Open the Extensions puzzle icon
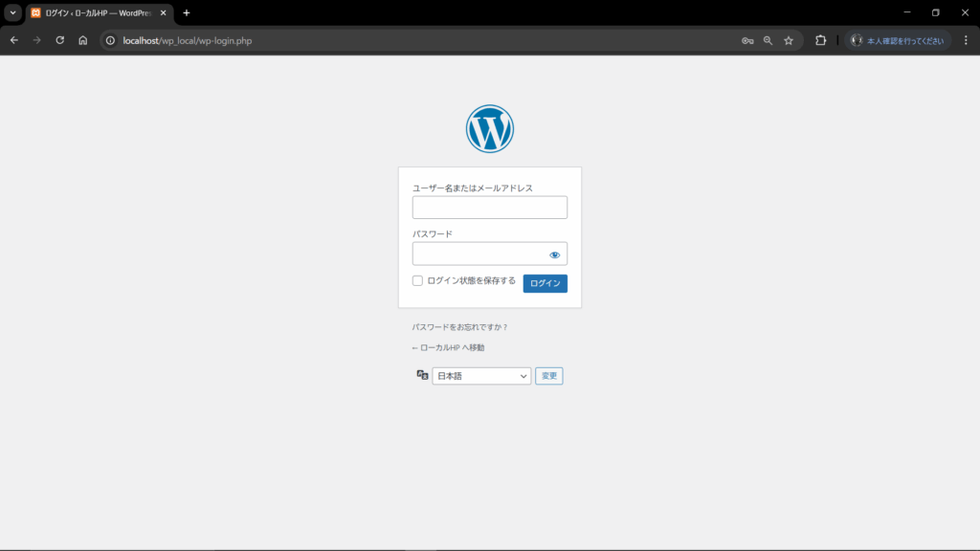980x551 pixels. (820, 40)
